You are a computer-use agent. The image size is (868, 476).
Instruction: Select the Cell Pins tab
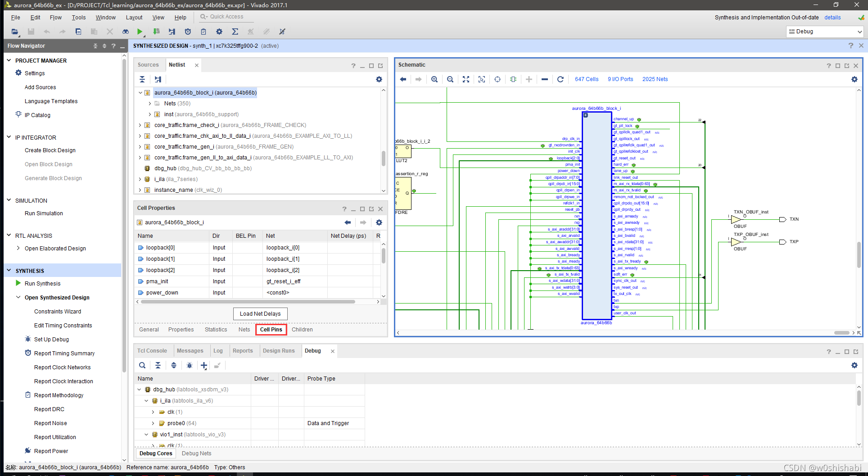[271, 330]
